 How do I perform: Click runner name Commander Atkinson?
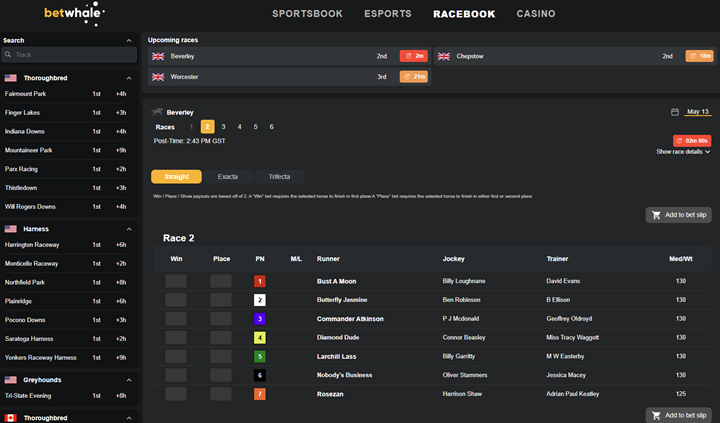click(350, 319)
